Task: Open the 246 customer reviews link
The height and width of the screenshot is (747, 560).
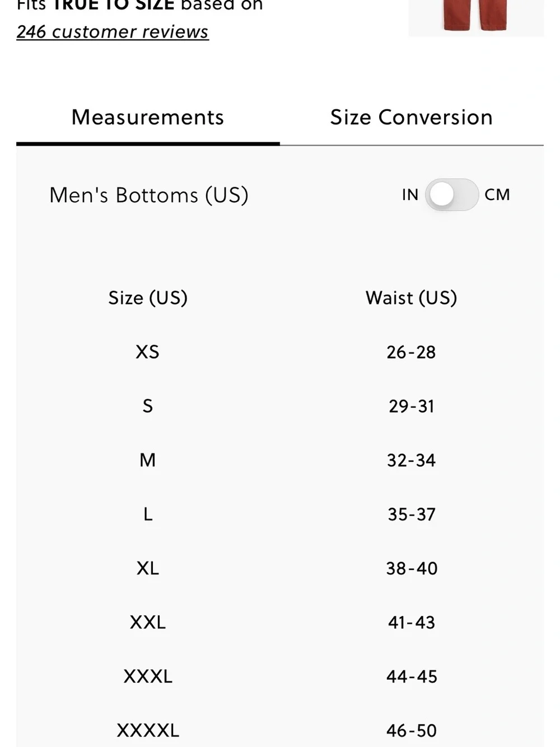Action: [x=113, y=32]
